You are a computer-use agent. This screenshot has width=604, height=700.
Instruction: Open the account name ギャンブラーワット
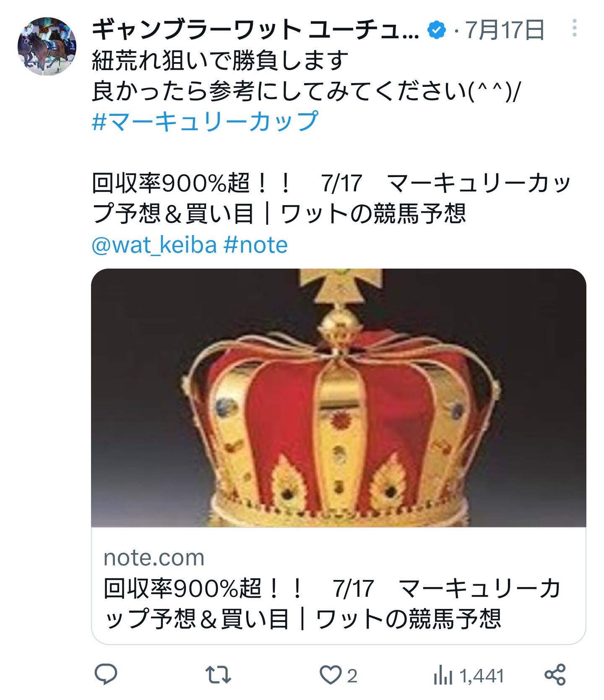[x=255, y=30]
